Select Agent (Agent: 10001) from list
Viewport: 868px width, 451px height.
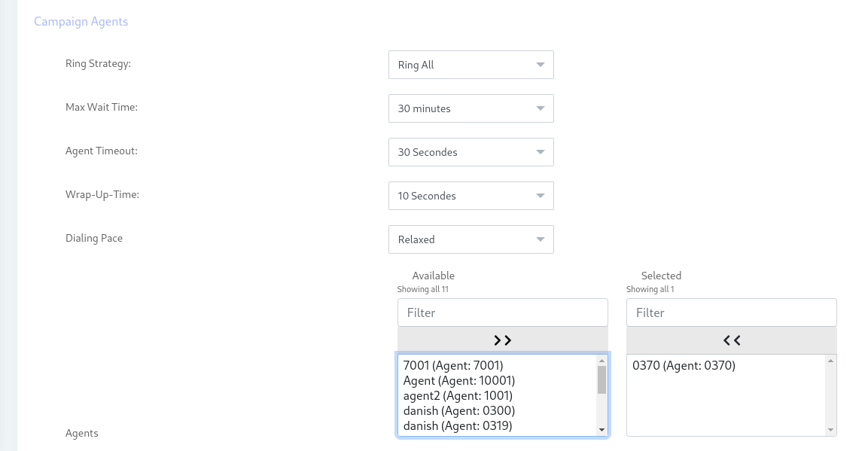click(x=459, y=381)
